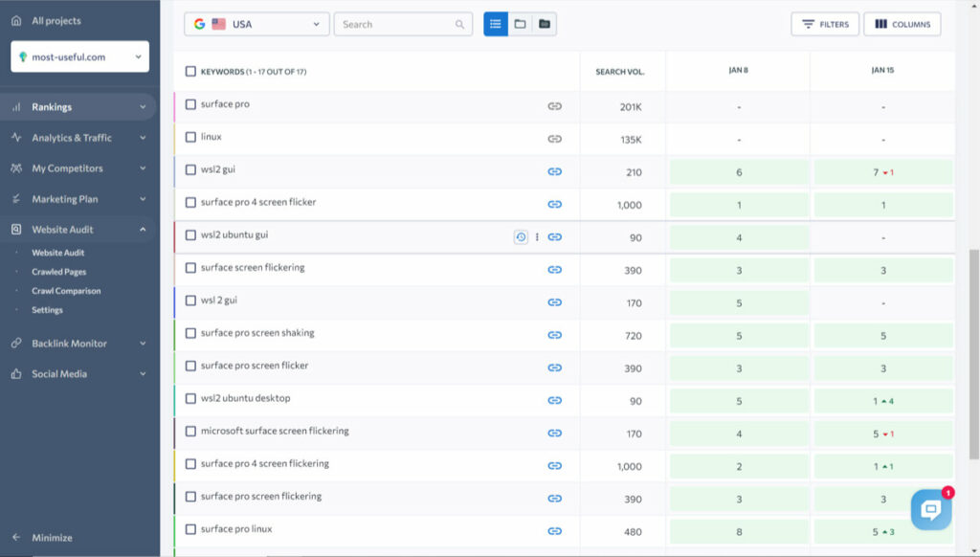Select My Competitors in sidebar
980x557 pixels.
[68, 168]
